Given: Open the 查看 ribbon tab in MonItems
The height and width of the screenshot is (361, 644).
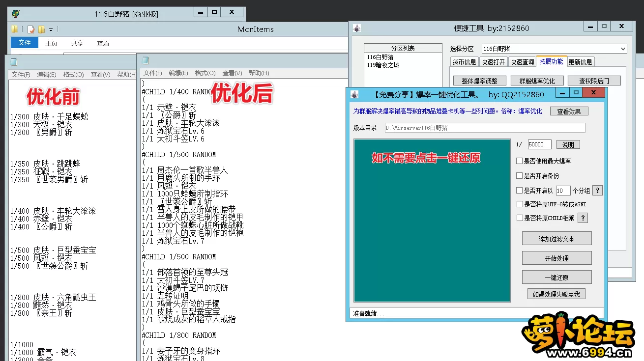Looking at the screenshot, I should 103,43.
